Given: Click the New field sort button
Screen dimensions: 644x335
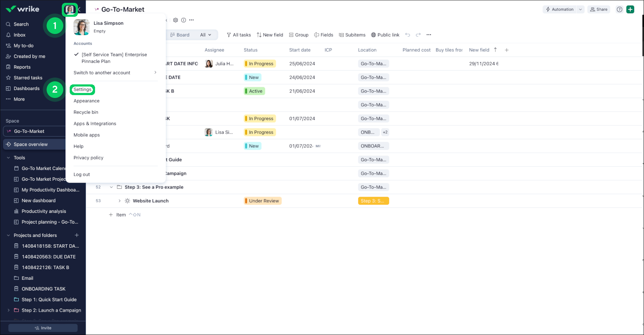Looking at the screenshot, I should (270, 35).
